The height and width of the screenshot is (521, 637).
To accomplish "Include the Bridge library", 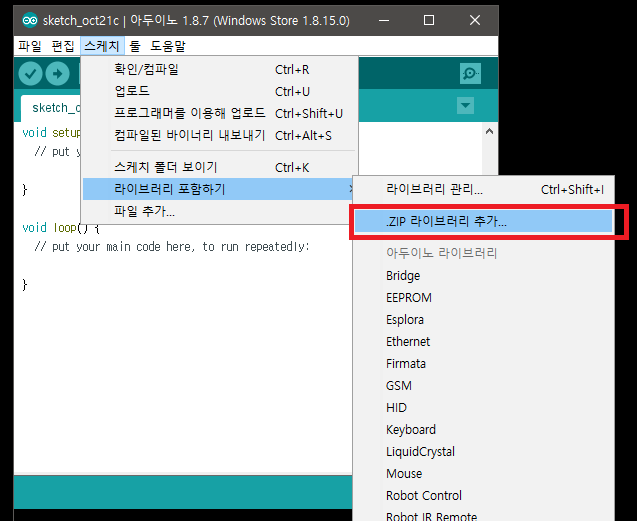I will pyautogui.click(x=483, y=276).
